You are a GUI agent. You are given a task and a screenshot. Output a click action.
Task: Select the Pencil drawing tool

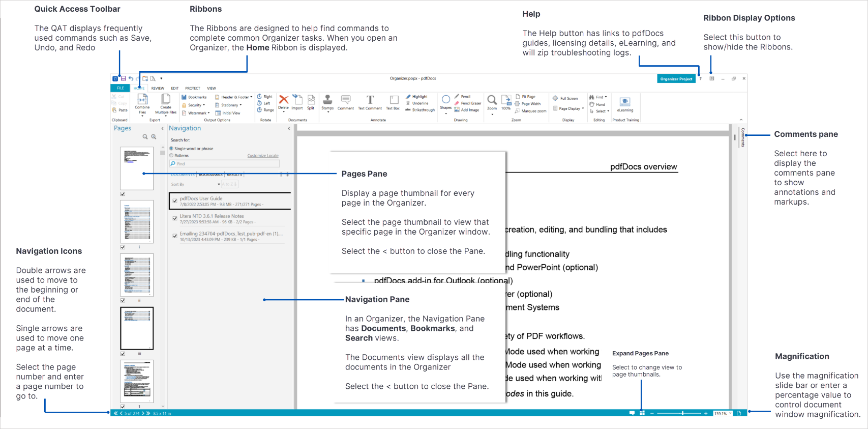coord(463,96)
